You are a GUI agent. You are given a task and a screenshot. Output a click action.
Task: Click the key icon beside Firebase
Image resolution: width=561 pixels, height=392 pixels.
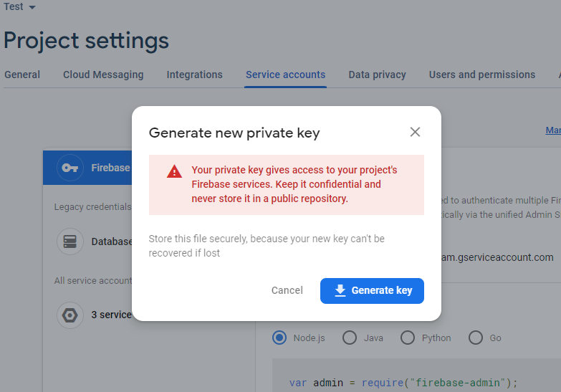point(69,168)
